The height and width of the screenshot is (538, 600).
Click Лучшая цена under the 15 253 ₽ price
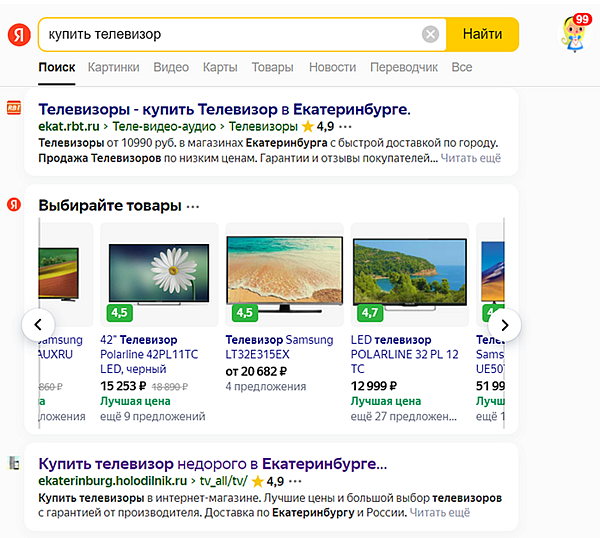click(135, 401)
